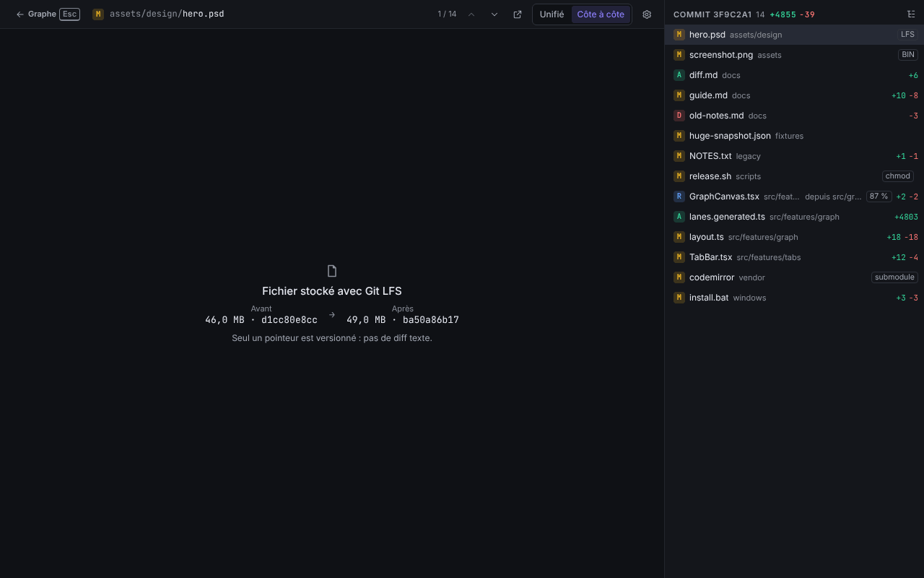Jump to the next file with the down chevron
Screen dimensions: 924x578
[494, 14]
